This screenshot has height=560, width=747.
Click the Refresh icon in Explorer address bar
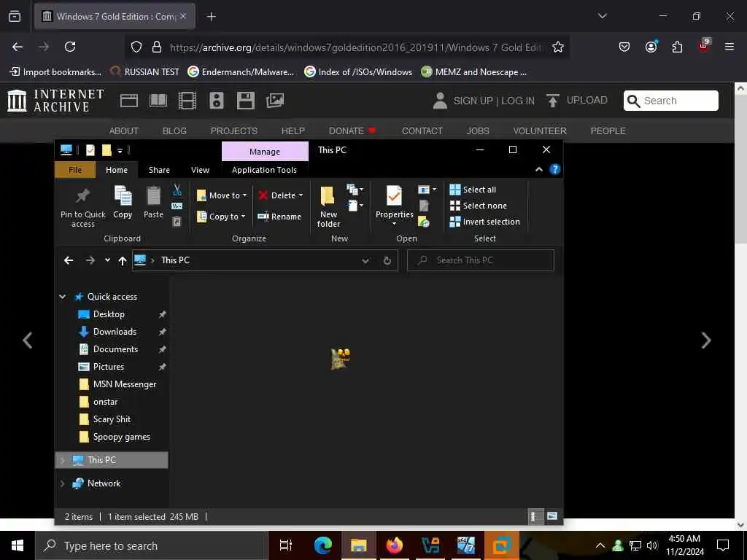point(387,260)
